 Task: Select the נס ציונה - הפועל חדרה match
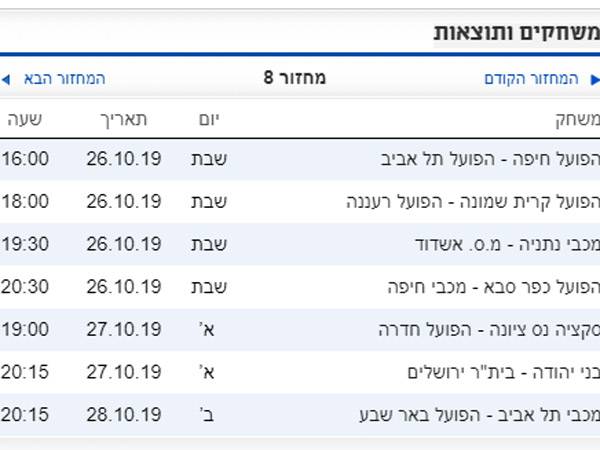pyautogui.click(x=488, y=329)
